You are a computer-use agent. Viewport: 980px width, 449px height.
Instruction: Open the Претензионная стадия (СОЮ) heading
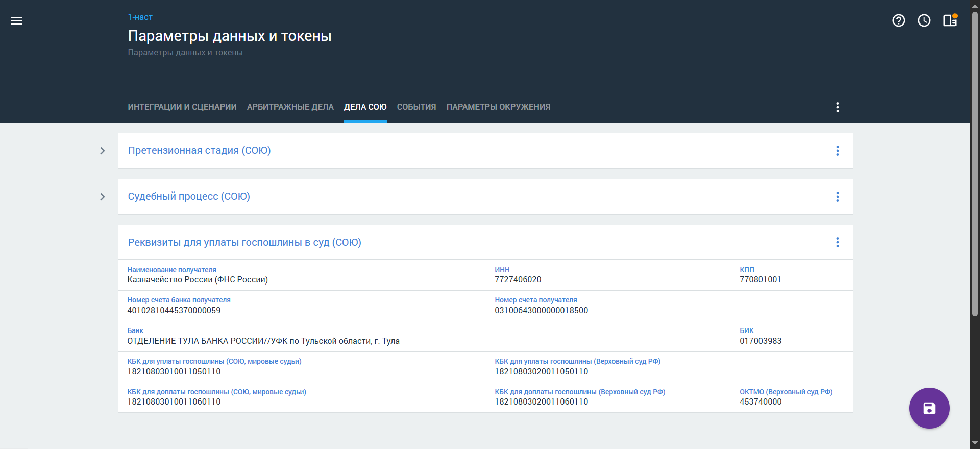[x=200, y=151]
